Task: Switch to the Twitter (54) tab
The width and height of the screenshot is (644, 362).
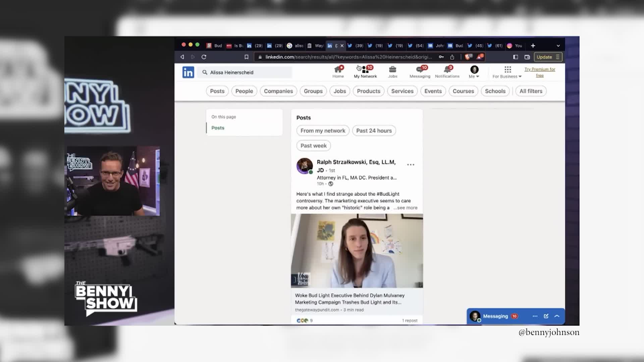Action: coord(416,46)
